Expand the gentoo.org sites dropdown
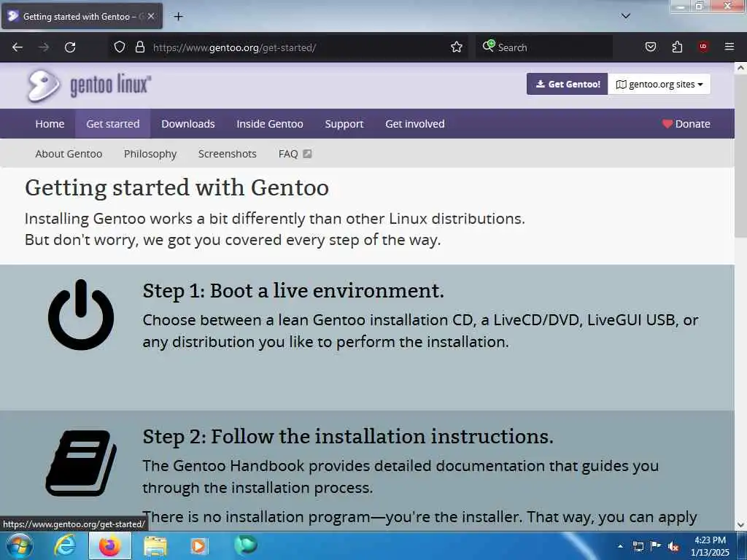 click(659, 85)
